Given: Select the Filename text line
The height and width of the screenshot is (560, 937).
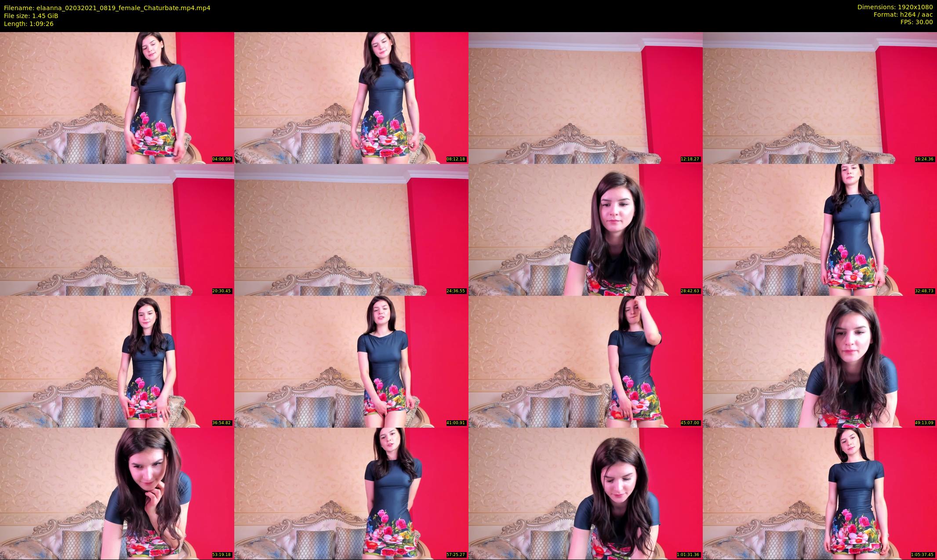Looking at the screenshot, I should (x=107, y=8).
